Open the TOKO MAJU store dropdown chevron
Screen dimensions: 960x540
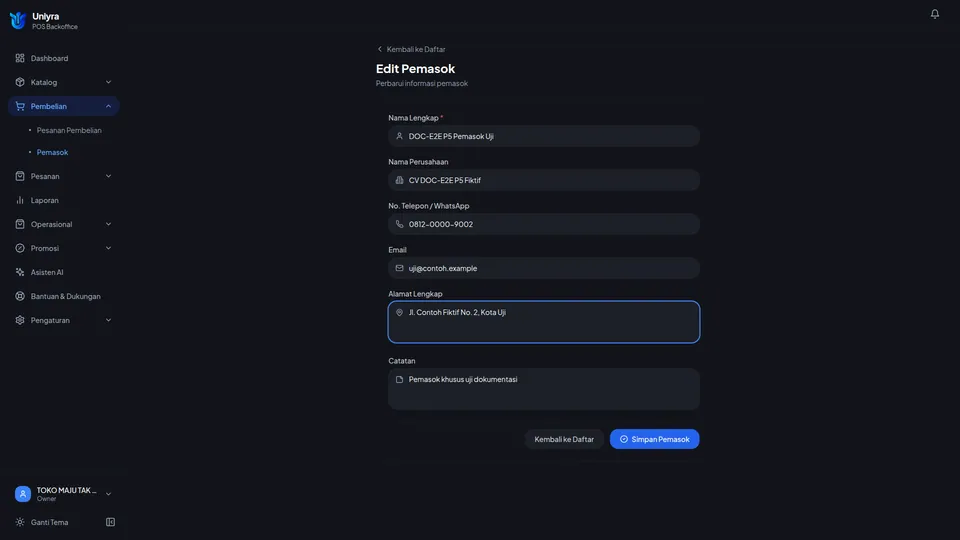pyautogui.click(x=108, y=493)
